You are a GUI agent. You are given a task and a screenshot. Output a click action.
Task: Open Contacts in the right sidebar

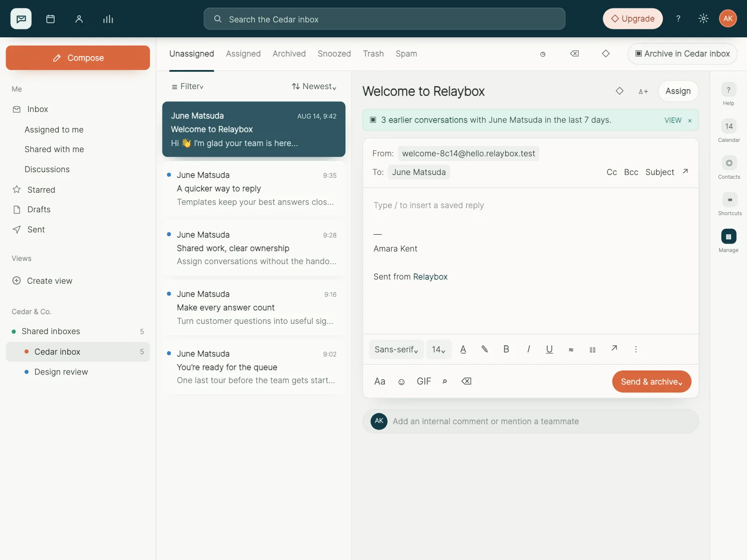coord(729,168)
